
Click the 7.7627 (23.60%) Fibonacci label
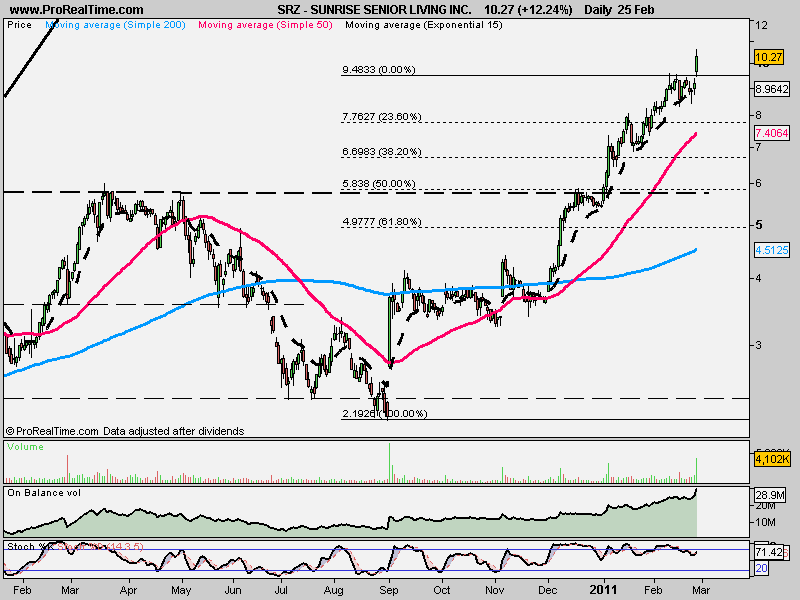point(382,116)
